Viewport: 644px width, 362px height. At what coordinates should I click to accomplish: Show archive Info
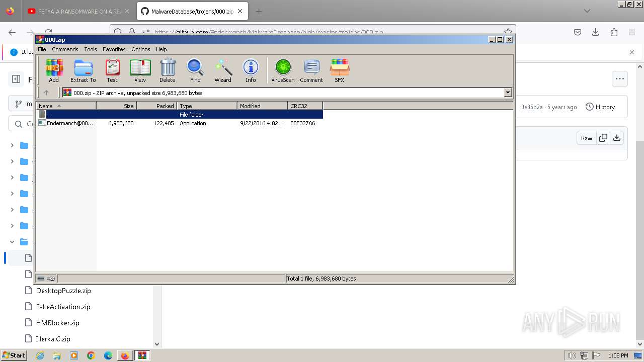pos(251,70)
